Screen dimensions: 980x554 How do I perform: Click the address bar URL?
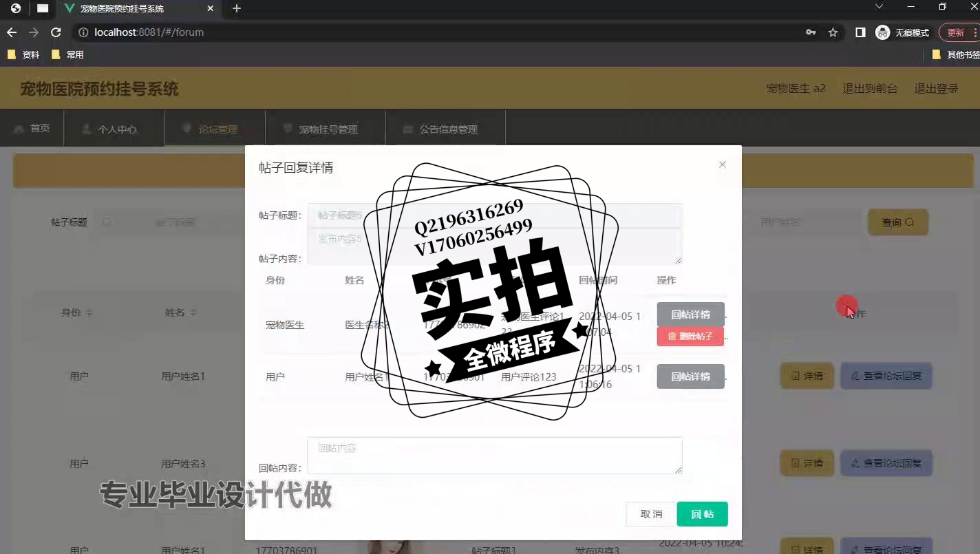click(x=149, y=32)
